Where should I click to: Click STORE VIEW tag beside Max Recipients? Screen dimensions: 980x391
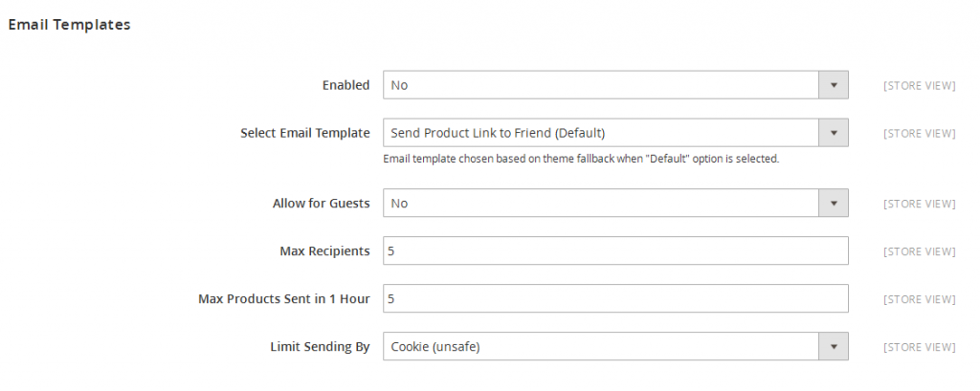(919, 252)
